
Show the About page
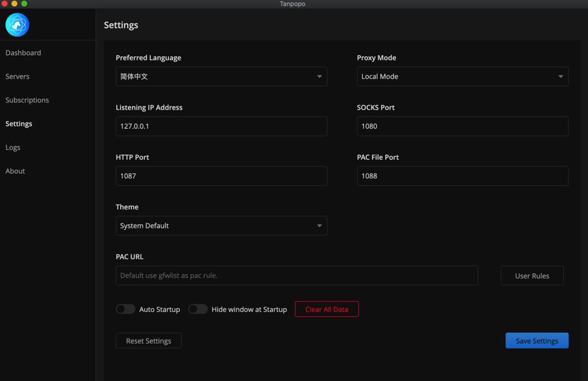click(16, 171)
